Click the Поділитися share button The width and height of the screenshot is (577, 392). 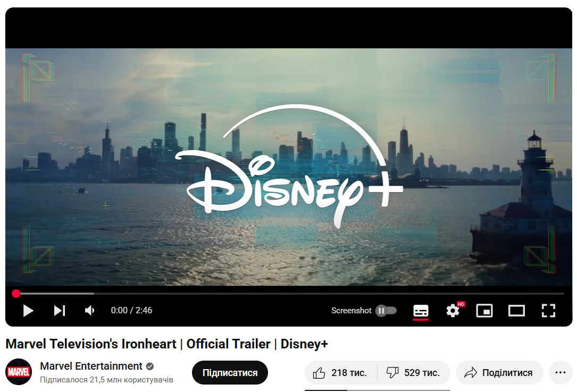tap(499, 373)
